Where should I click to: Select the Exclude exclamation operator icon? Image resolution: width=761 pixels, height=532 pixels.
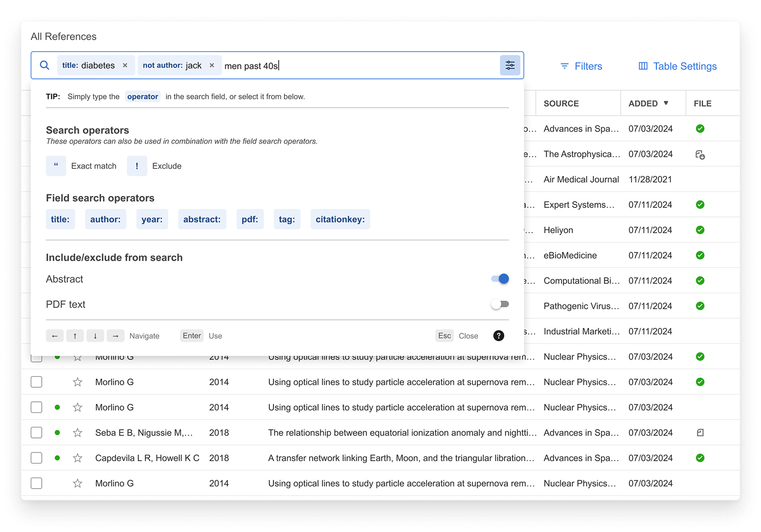click(137, 166)
